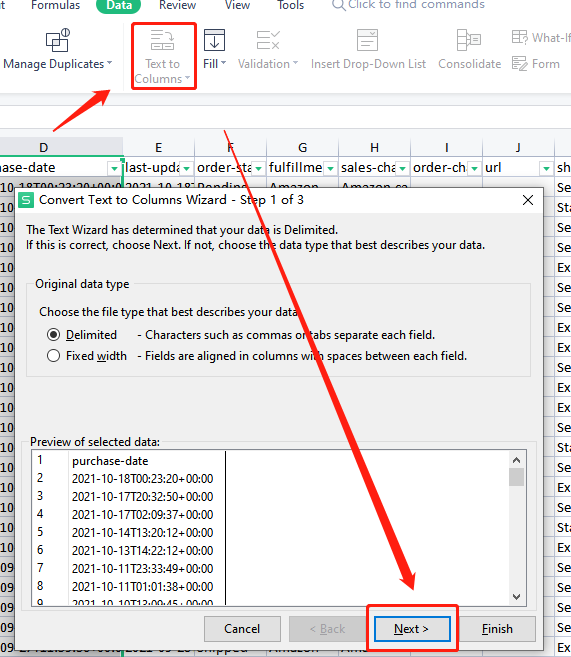Expand the url column filter dropdown
The width and height of the screenshot is (571, 657).
click(x=546, y=168)
